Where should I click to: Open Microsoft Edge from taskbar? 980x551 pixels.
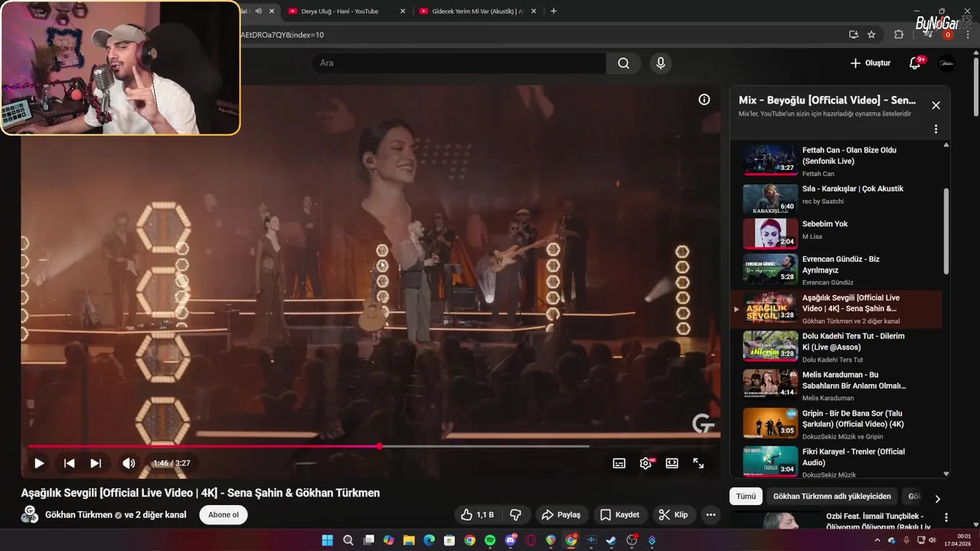pos(429,540)
